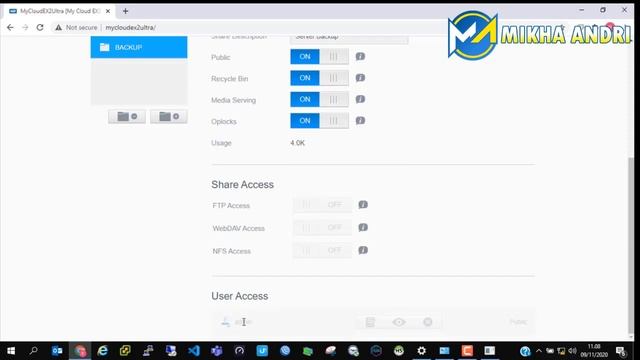This screenshot has height=360, width=640.
Task: Show hidden system tray icons
Action: click(539, 351)
